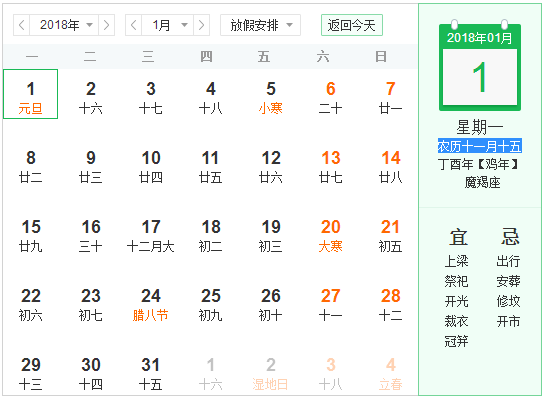Open the 2018年 year dropdown

coord(64,25)
